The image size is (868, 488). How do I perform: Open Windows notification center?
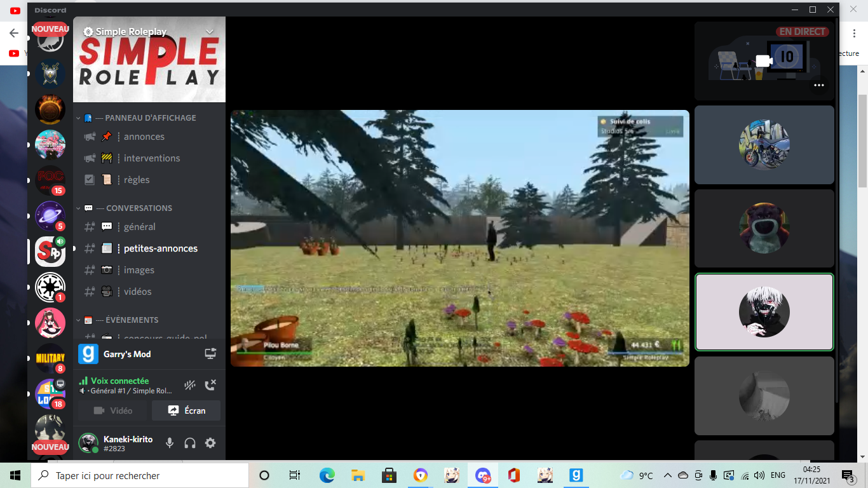click(848, 475)
